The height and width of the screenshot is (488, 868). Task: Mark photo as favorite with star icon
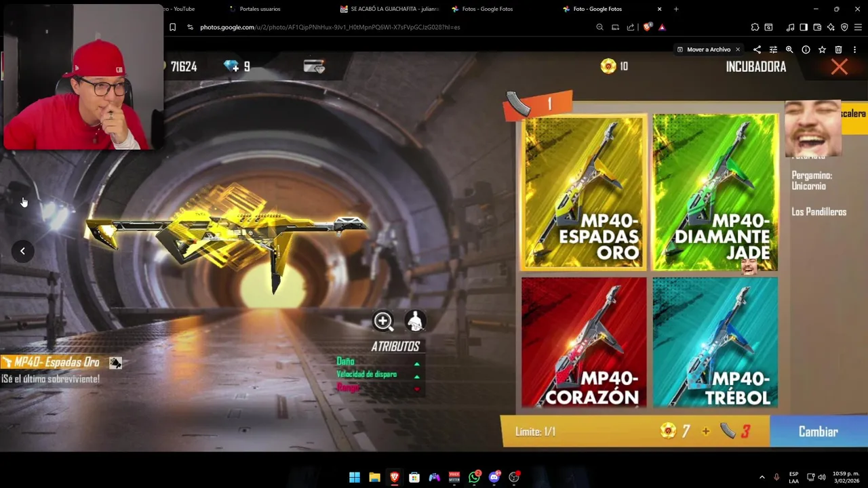(x=822, y=49)
